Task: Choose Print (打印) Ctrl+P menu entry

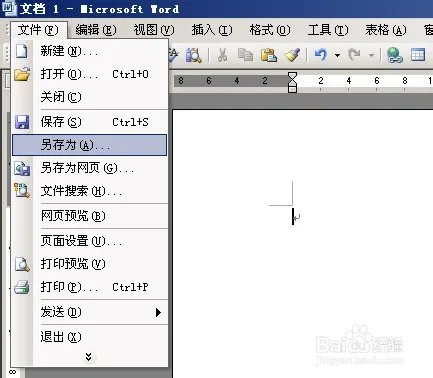Action: tap(89, 287)
